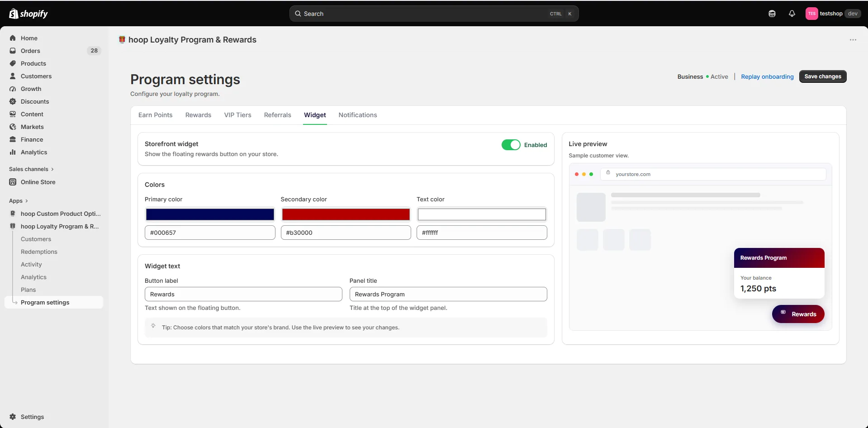The width and height of the screenshot is (868, 428).
Task: Click the Markets globe icon
Action: (13, 127)
